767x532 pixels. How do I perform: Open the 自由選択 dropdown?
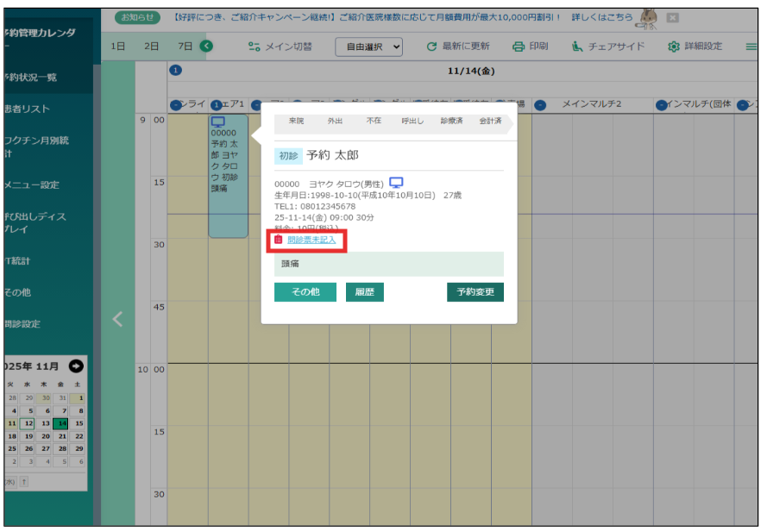pyautogui.click(x=369, y=47)
